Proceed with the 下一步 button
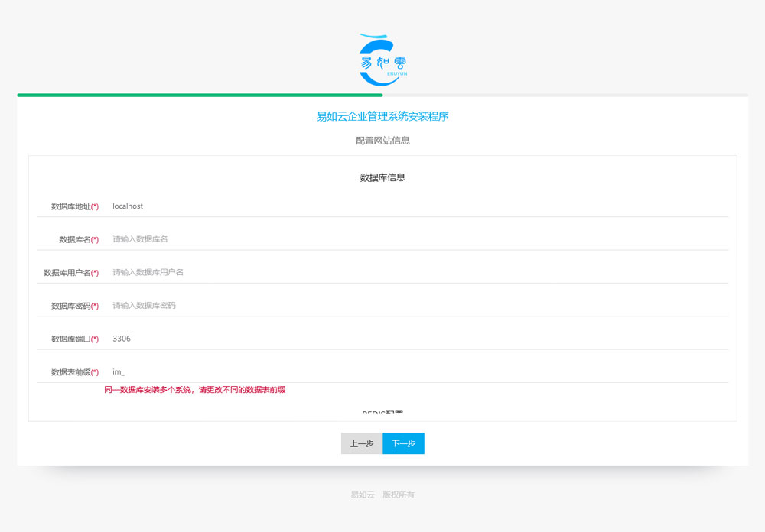The image size is (765, 532). [x=403, y=443]
